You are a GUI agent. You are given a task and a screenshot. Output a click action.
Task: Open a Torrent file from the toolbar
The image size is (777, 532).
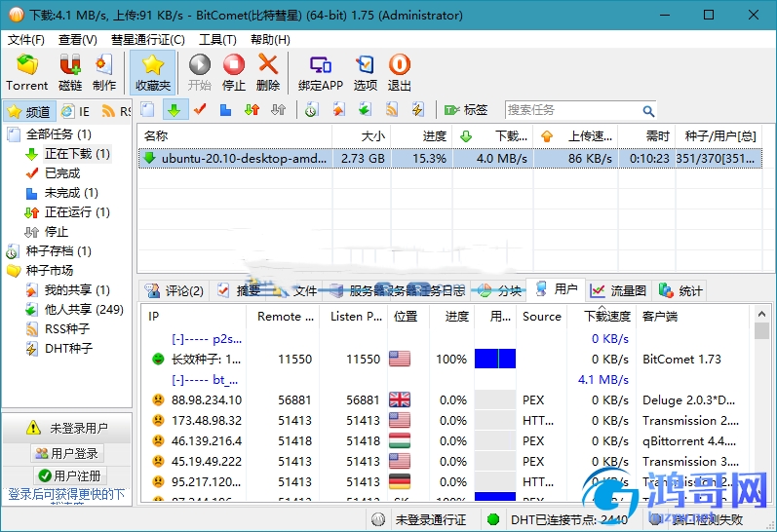26,73
